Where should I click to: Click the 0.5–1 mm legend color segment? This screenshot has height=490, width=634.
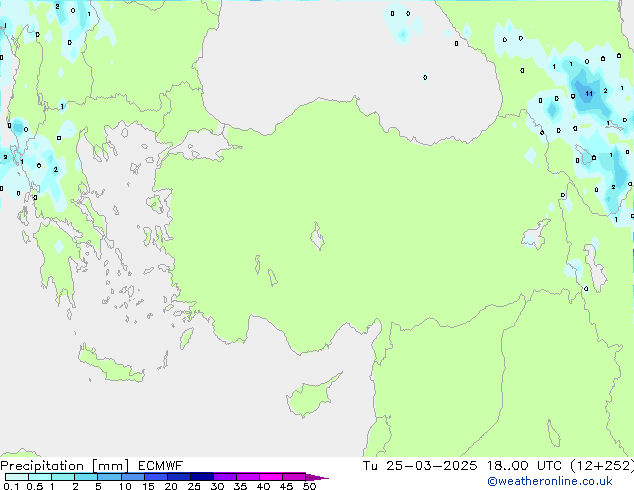click(x=40, y=477)
